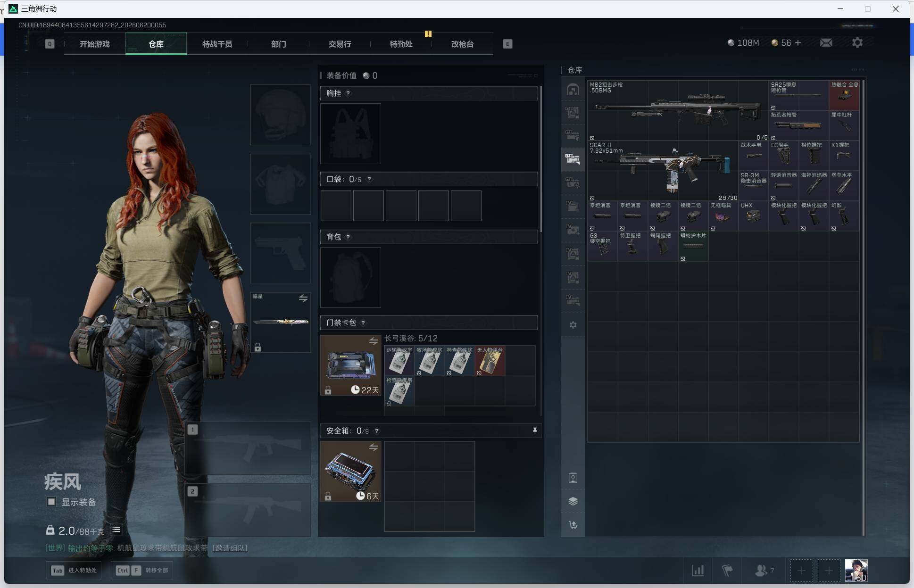Toggle the 显示装备 checkbox

pos(51,502)
